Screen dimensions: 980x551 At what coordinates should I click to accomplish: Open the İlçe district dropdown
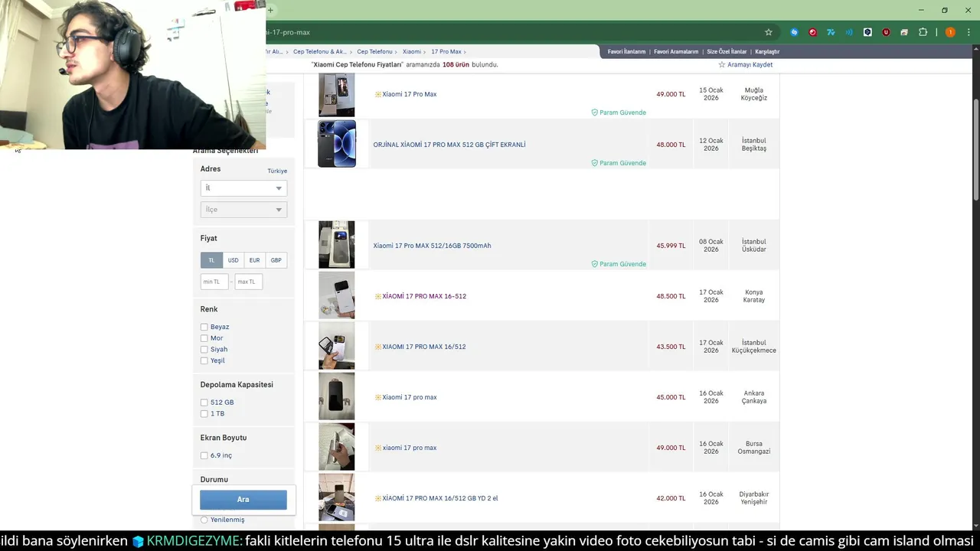[243, 209]
